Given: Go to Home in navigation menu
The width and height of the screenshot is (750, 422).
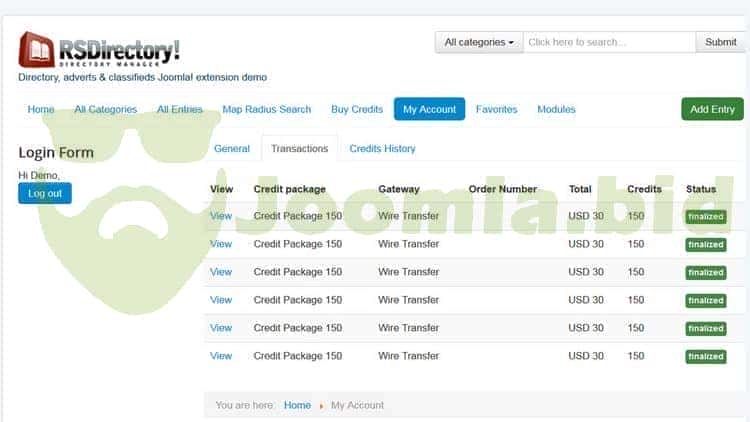Looking at the screenshot, I should click(41, 109).
